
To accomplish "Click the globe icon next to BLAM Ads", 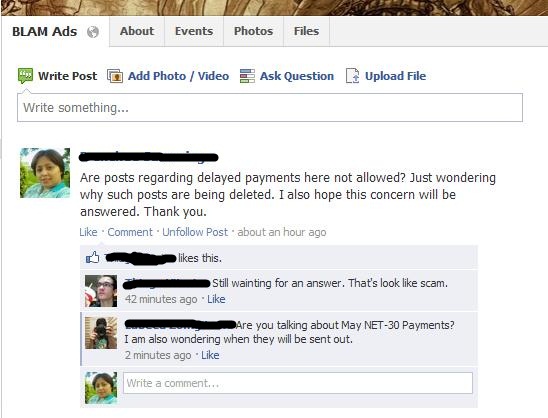I will [93, 32].
